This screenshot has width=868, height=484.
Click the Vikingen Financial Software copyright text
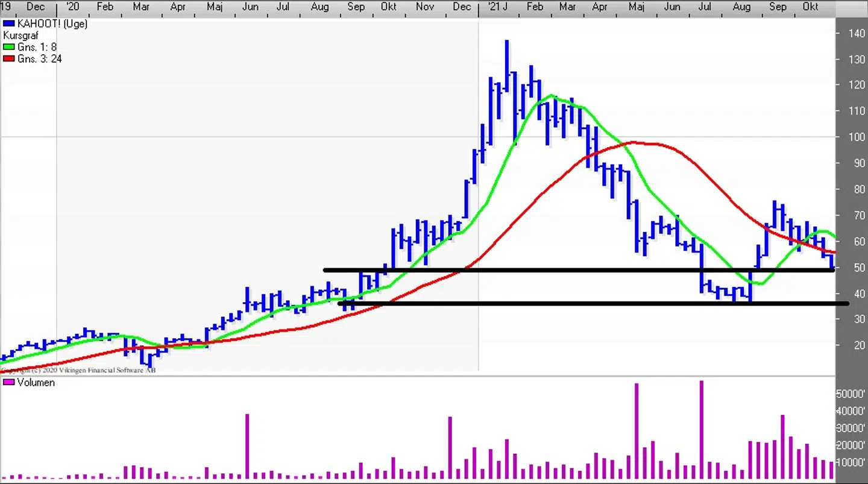(78, 370)
